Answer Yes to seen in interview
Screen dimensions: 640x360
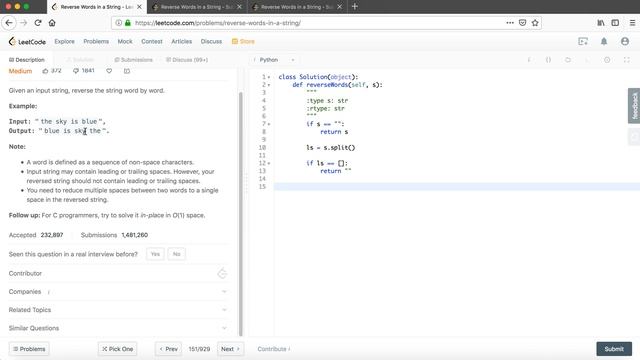click(155, 254)
